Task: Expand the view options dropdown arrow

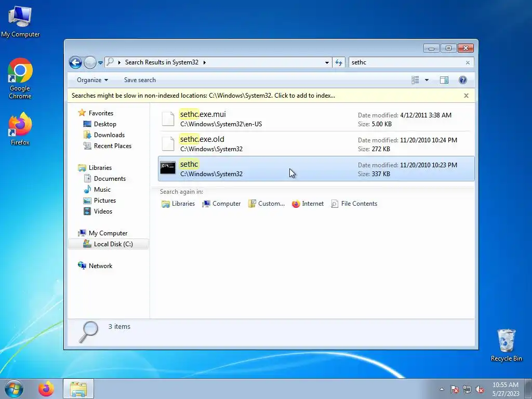Action: click(427, 80)
